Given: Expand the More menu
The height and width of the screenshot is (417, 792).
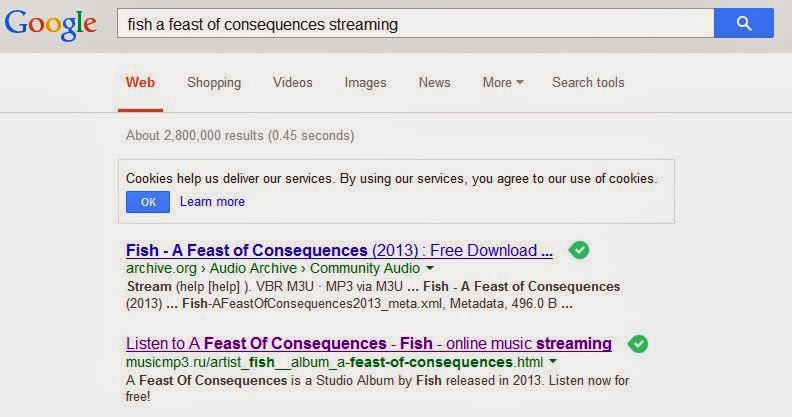Looking at the screenshot, I should click(503, 82).
